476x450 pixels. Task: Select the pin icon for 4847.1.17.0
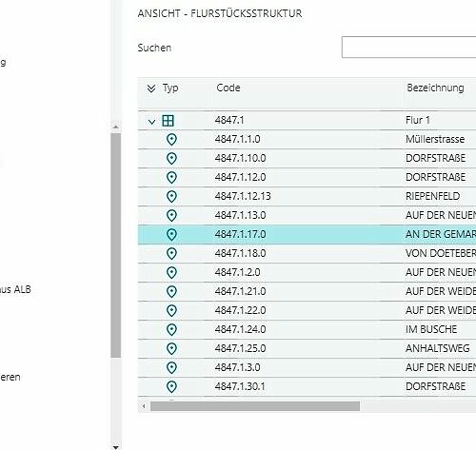[x=171, y=235]
